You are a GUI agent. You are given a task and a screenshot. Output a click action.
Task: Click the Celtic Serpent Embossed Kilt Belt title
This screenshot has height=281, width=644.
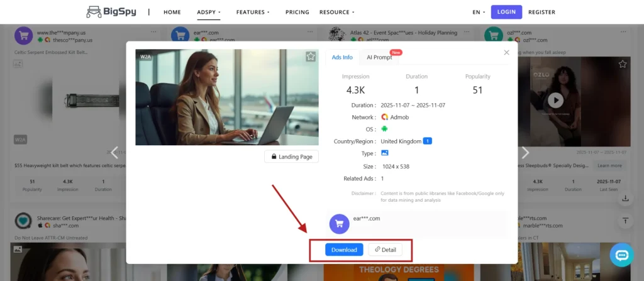click(51, 52)
